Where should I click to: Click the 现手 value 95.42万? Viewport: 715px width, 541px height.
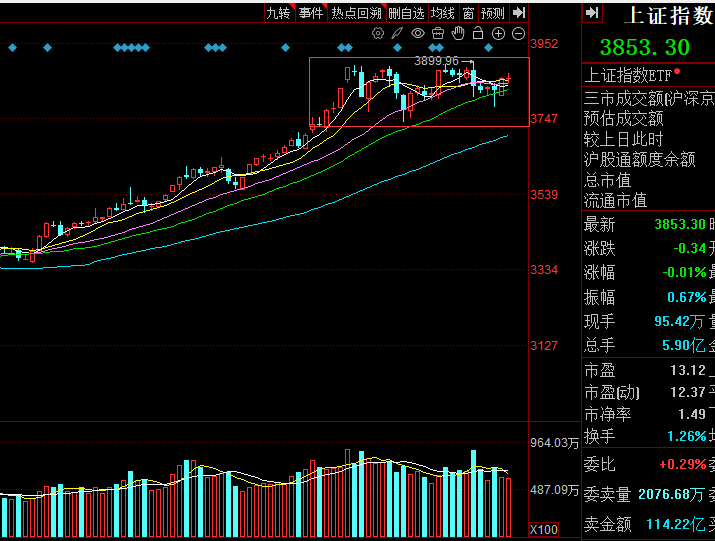tap(679, 321)
